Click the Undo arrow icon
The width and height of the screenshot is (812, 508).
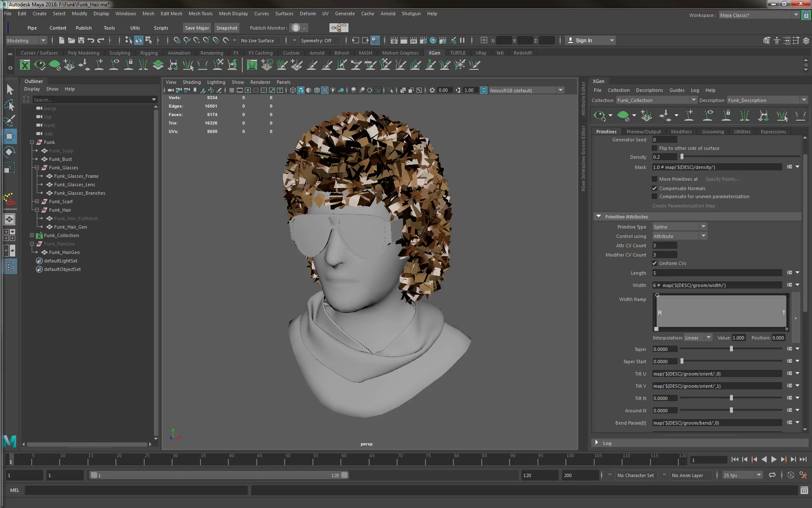click(91, 40)
